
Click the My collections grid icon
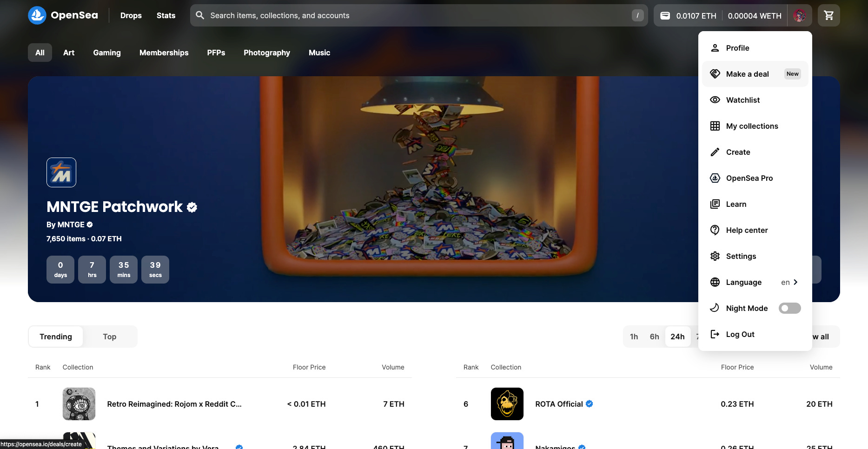click(715, 126)
